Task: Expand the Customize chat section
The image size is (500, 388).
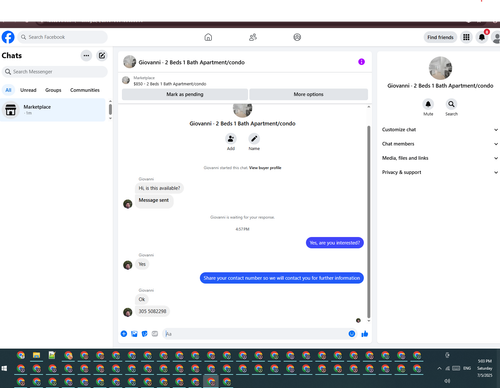Action: [x=440, y=130]
